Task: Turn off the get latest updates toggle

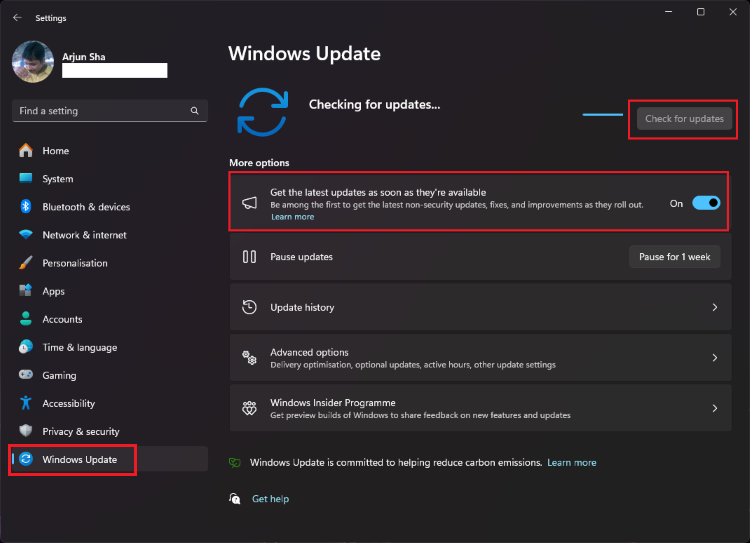Action: tap(706, 203)
